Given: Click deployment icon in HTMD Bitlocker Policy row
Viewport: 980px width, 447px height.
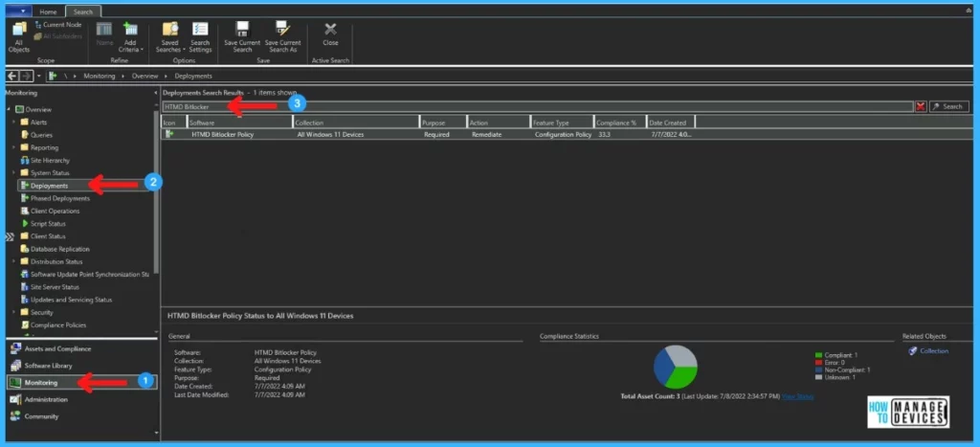Looking at the screenshot, I should point(168,134).
